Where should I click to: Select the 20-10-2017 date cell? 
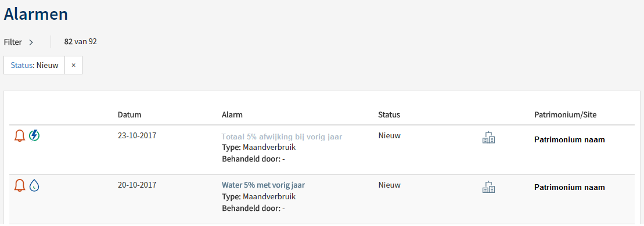(137, 185)
